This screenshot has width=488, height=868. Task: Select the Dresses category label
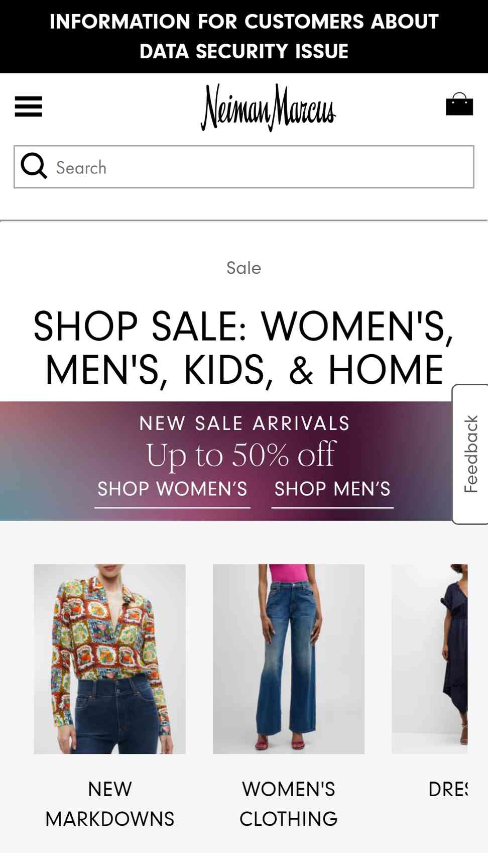[x=448, y=789]
